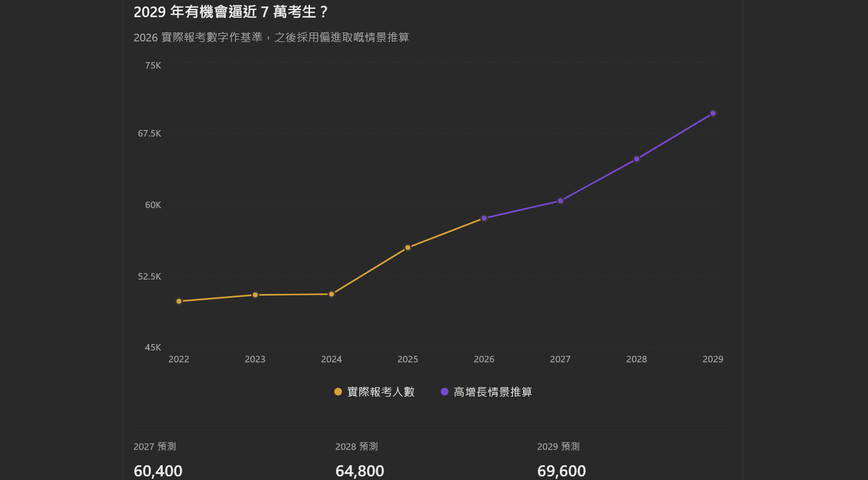Click the 2028 預測 stat label
The width and height of the screenshot is (868, 480).
pyautogui.click(x=357, y=446)
